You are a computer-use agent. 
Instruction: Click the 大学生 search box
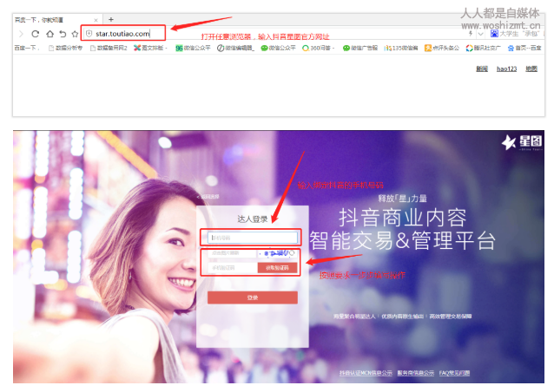pos(519,34)
